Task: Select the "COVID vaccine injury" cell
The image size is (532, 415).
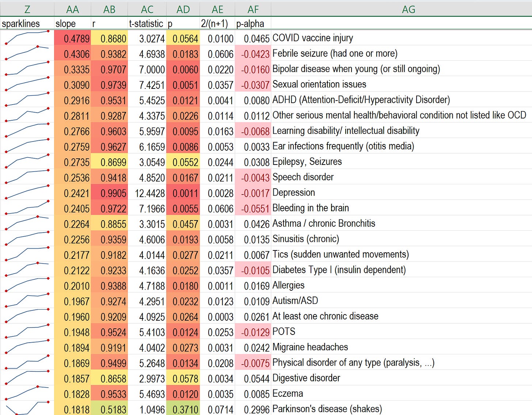Action: 313,38
